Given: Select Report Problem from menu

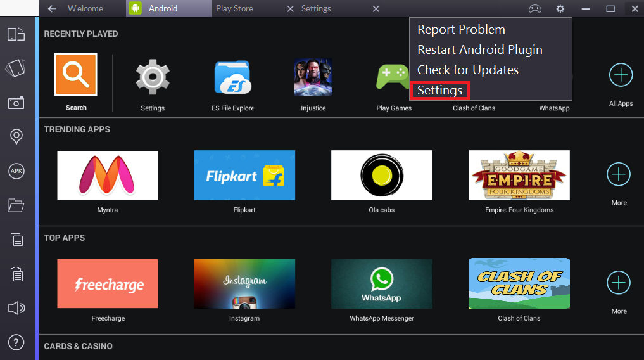Looking at the screenshot, I should tap(461, 30).
